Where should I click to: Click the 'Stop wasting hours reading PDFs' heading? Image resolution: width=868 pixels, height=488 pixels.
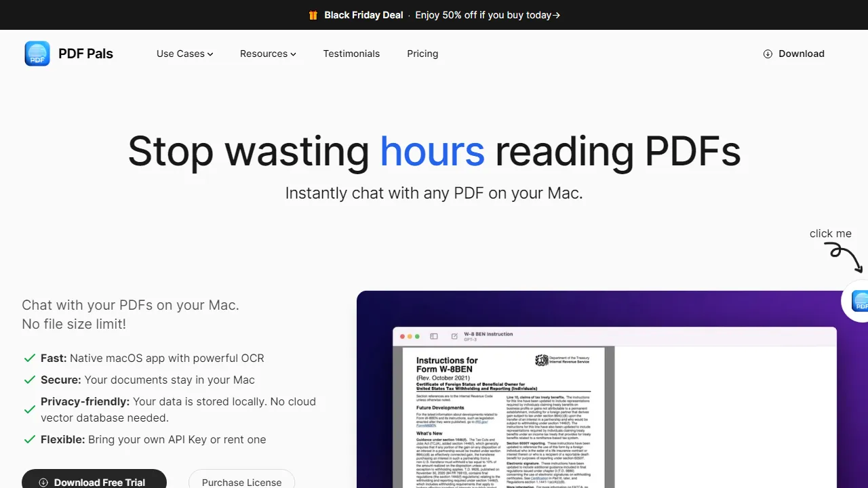(x=434, y=150)
